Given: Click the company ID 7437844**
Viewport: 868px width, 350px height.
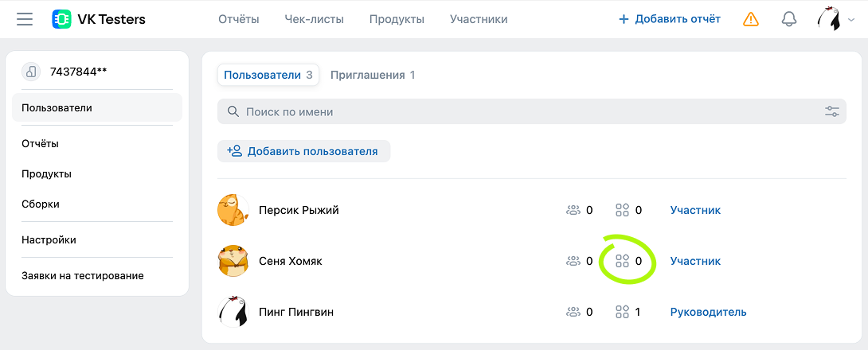Looking at the screenshot, I should (78, 72).
